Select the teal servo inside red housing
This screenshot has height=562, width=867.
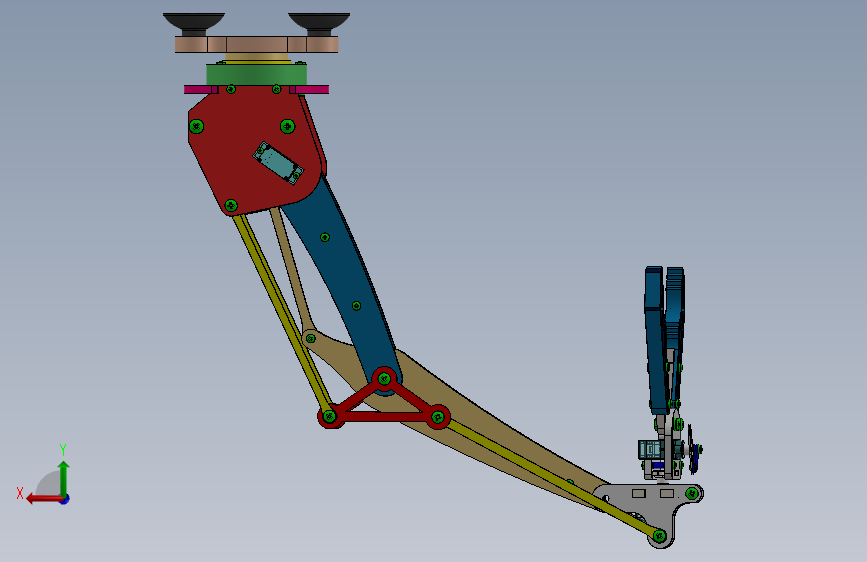pyautogui.click(x=278, y=163)
